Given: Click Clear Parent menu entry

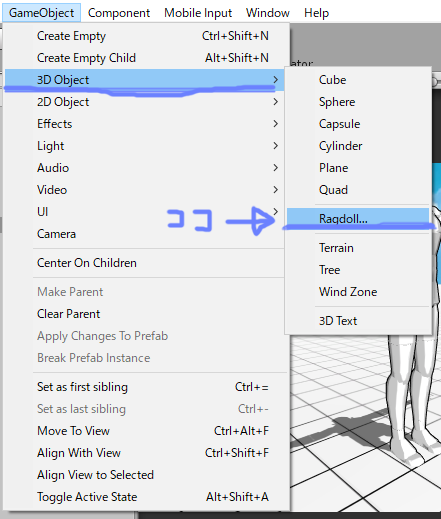Looking at the screenshot, I should (x=144, y=314).
